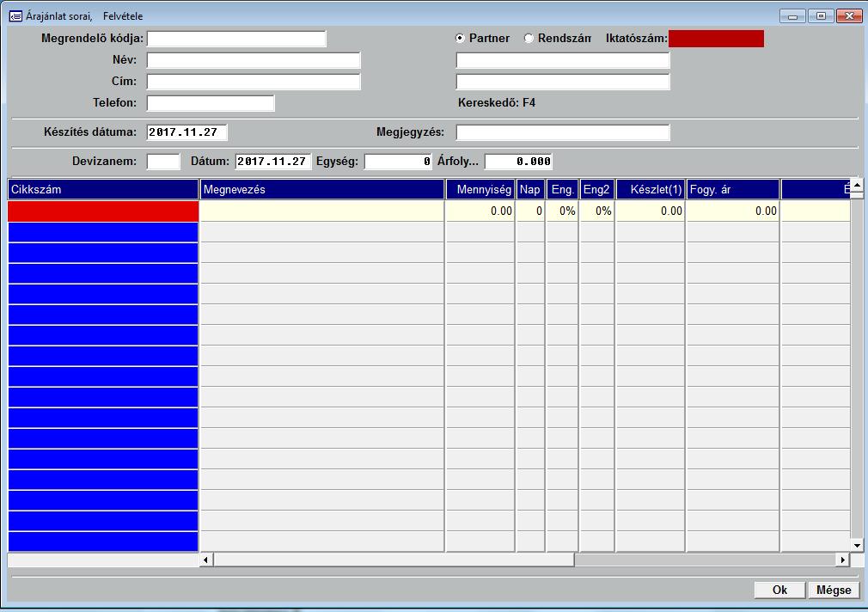Click the Árfolyam value field
The height and width of the screenshot is (612, 868).
(518, 162)
